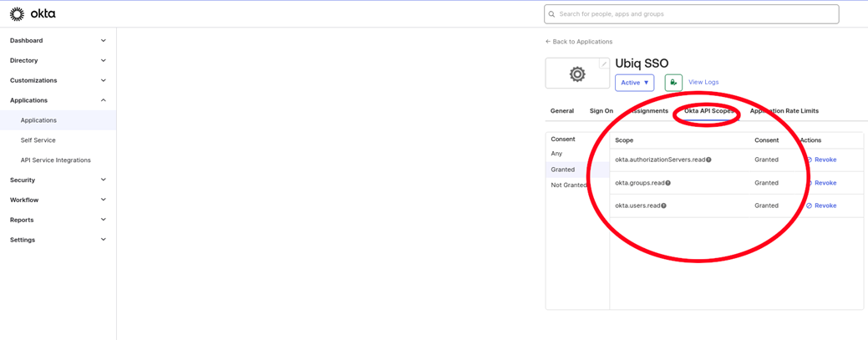Click info icon beside okta.authorizationServers.read
This screenshot has width=868, height=340.
(x=708, y=160)
